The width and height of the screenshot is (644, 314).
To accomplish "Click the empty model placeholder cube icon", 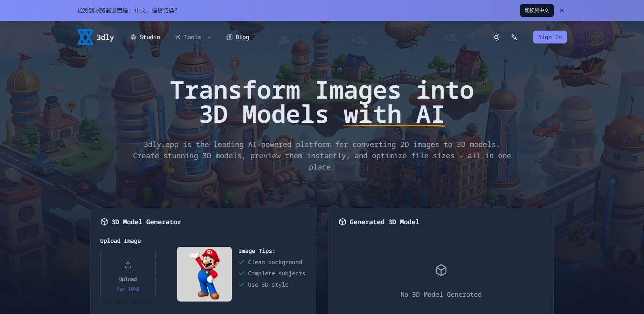I will 441,270.
